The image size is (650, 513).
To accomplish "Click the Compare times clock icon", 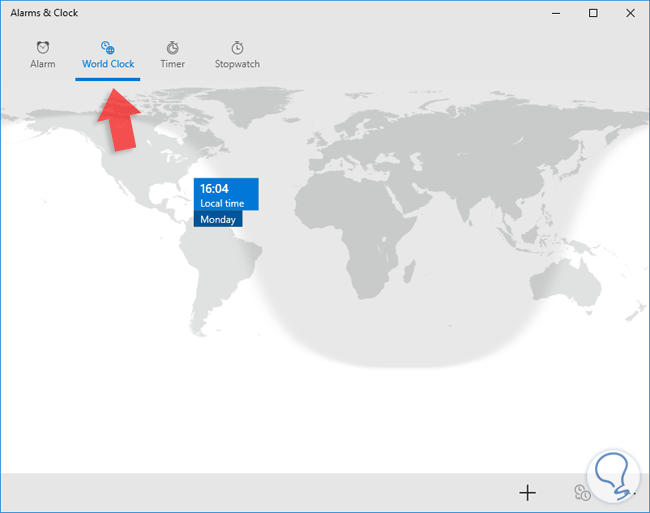I will coord(582,493).
